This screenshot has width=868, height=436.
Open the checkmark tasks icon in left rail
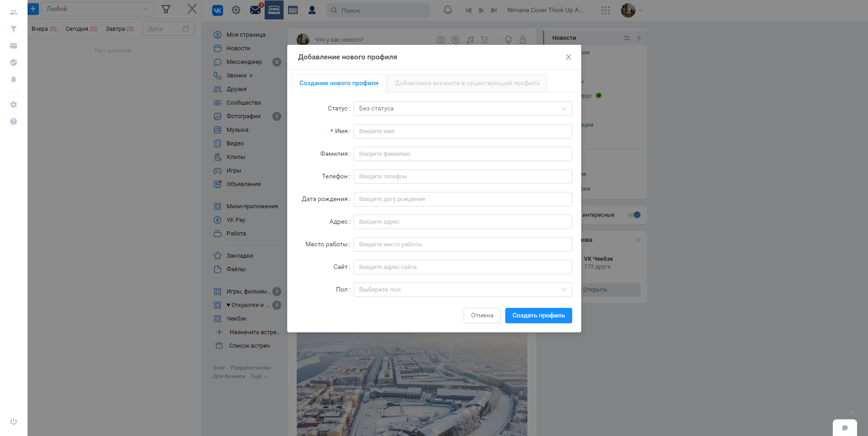[x=14, y=62]
